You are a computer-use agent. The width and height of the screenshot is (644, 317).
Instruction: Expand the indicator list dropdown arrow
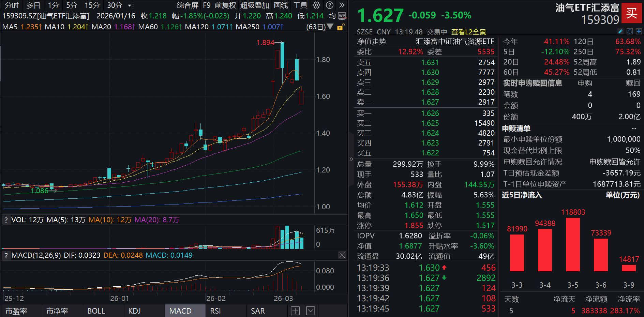(x=310, y=311)
